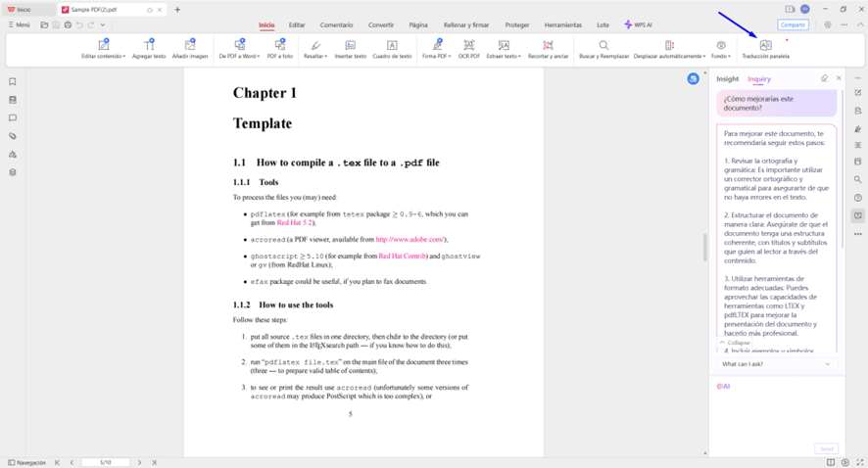
Task: Expand Desplazar automáticamente dropdown arrow
Action: pos(704,57)
